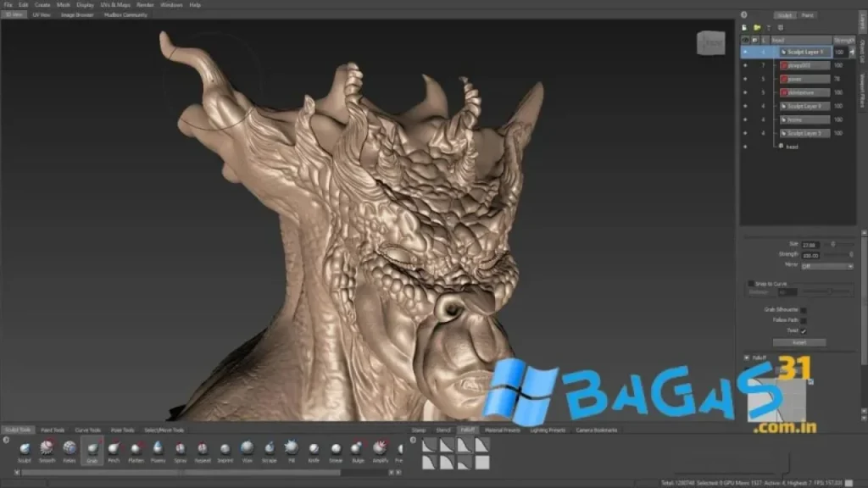Open the Curve Tools tab
This screenshot has height=488, width=868.
tap(87, 430)
